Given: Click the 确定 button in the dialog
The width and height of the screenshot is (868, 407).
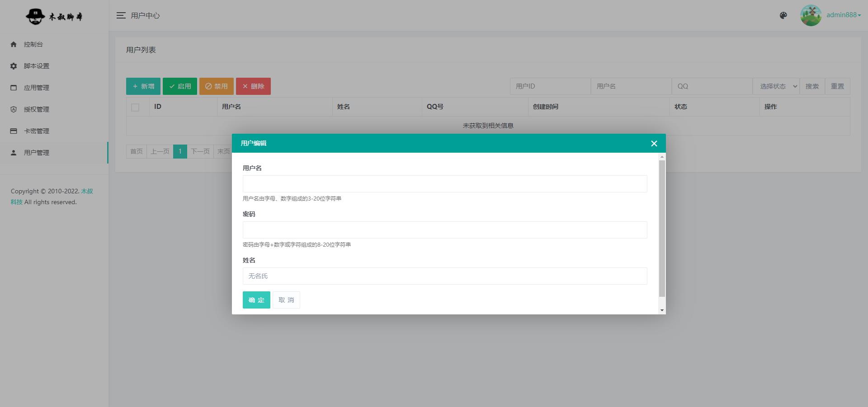Looking at the screenshot, I should [256, 300].
